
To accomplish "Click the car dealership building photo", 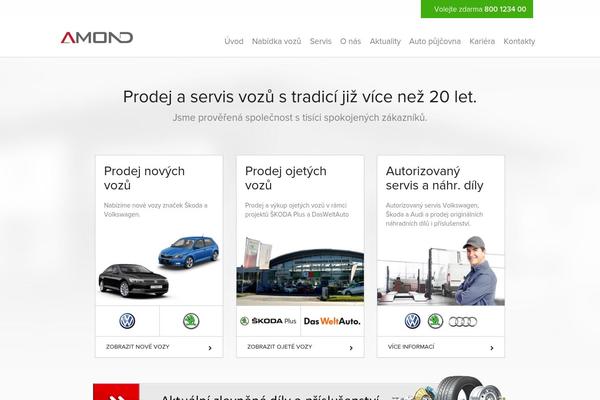I will [x=300, y=271].
